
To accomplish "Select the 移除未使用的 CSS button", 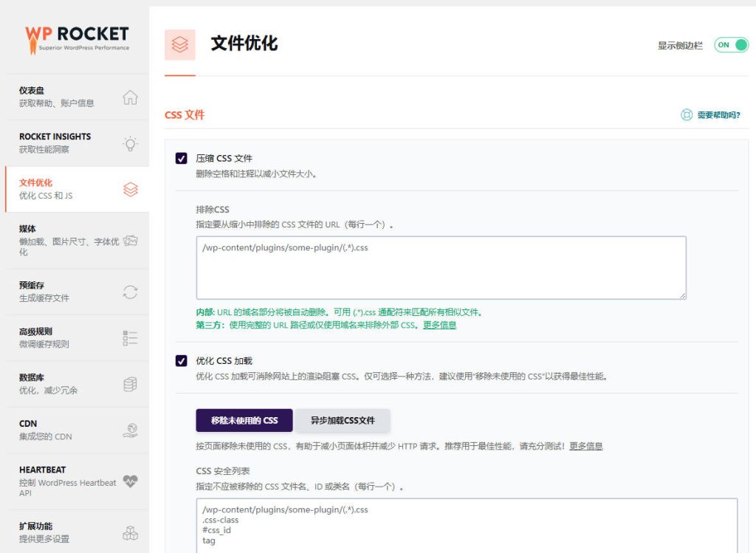I will (x=244, y=420).
